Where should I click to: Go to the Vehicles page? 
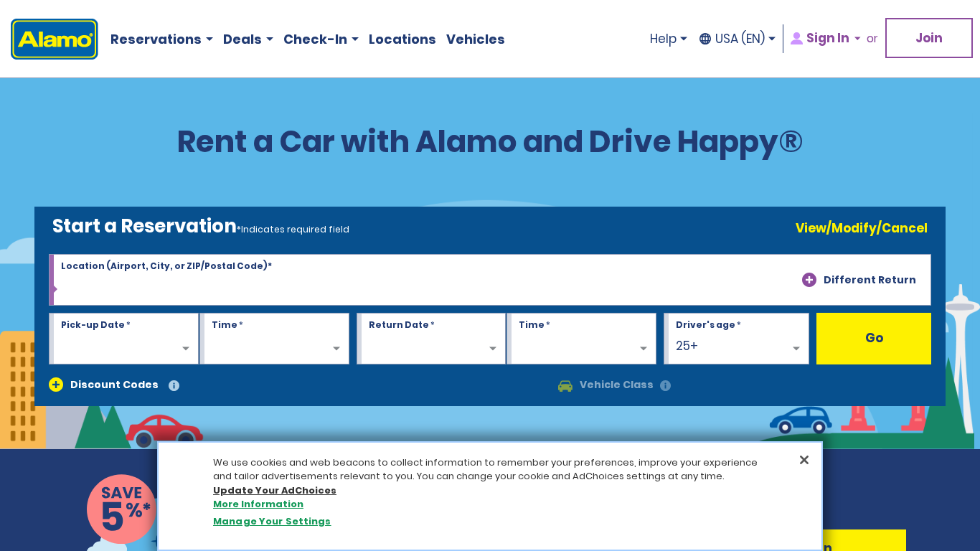point(476,39)
